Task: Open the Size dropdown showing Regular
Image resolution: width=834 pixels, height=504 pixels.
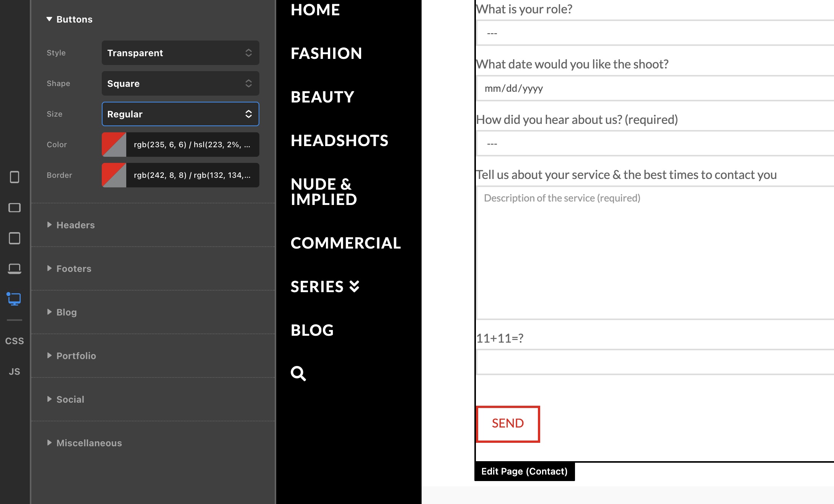Action: click(180, 114)
